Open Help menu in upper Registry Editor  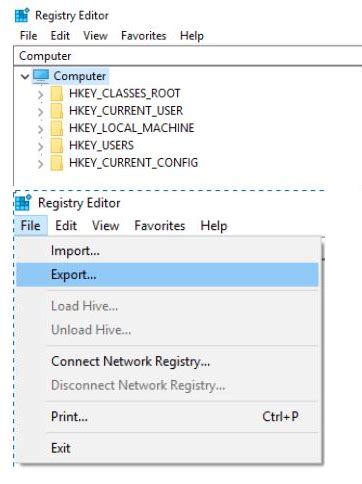coord(192,36)
